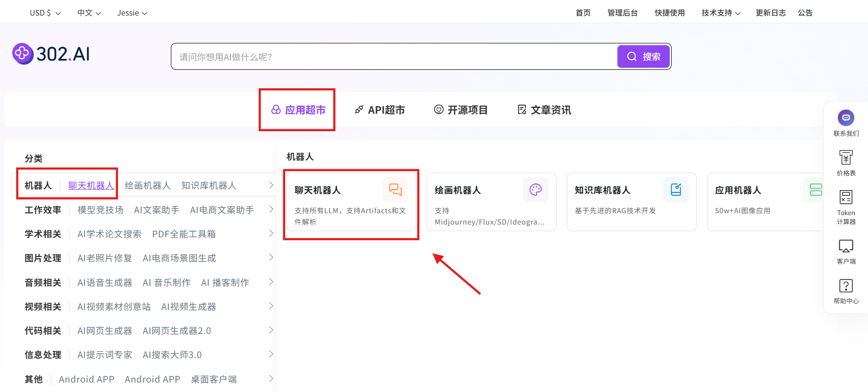Click the 开源项目 GitHub icon
The width and height of the screenshot is (868, 392).
pos(439,110)
